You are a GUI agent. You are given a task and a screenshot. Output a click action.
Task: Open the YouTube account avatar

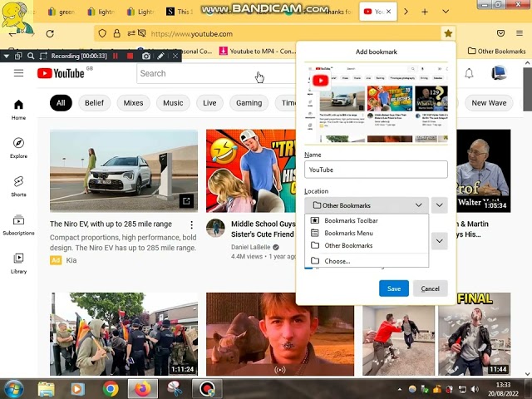point(499,73)
